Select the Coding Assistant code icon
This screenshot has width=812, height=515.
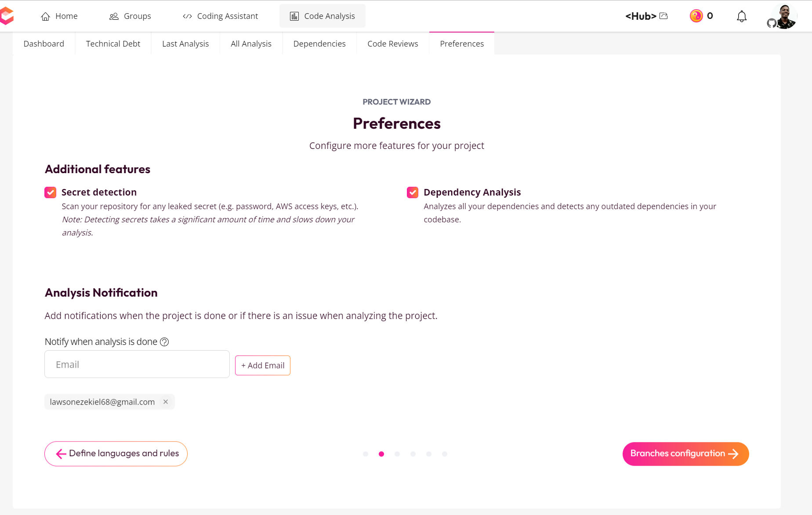(x=187, y=15)
